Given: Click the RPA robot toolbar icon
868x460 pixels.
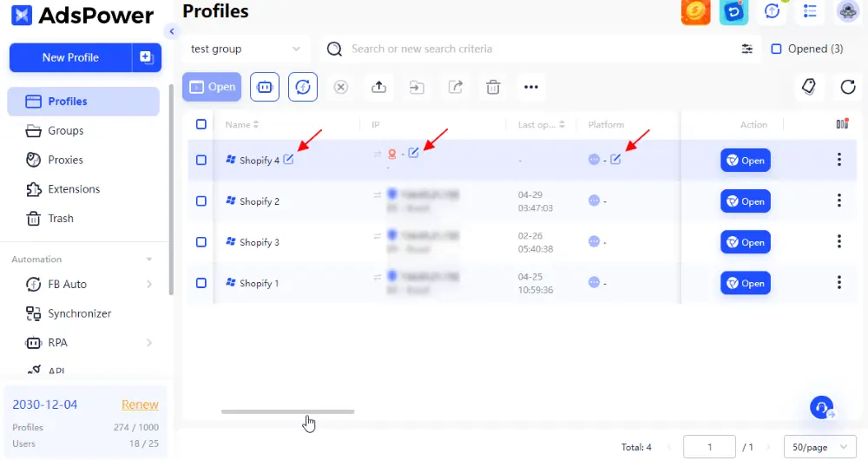Looking at the screenshot, I should point(265,87).
